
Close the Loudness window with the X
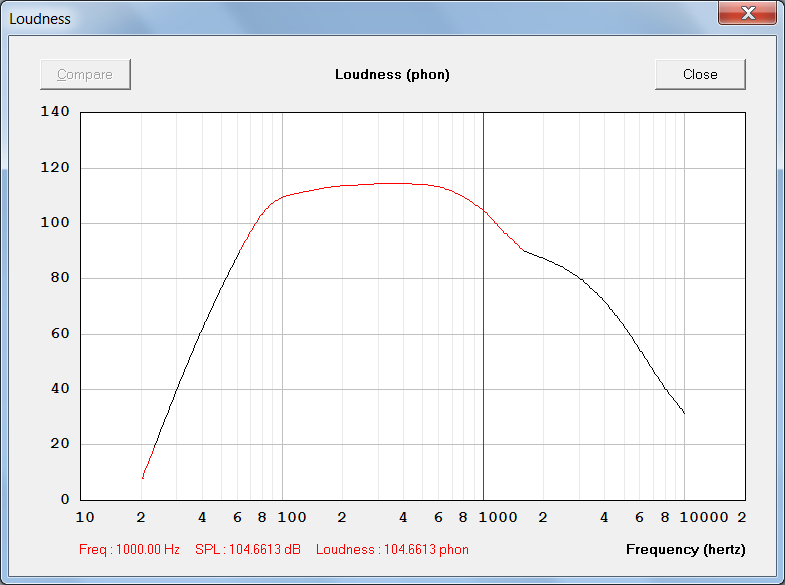coord(747,13)
